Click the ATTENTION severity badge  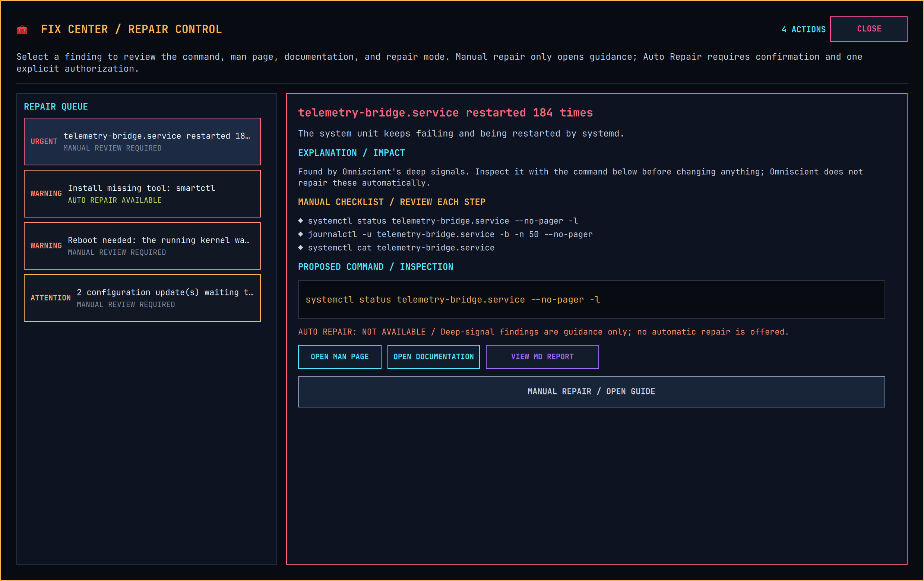pyautogui.click(x=51, y=298)
